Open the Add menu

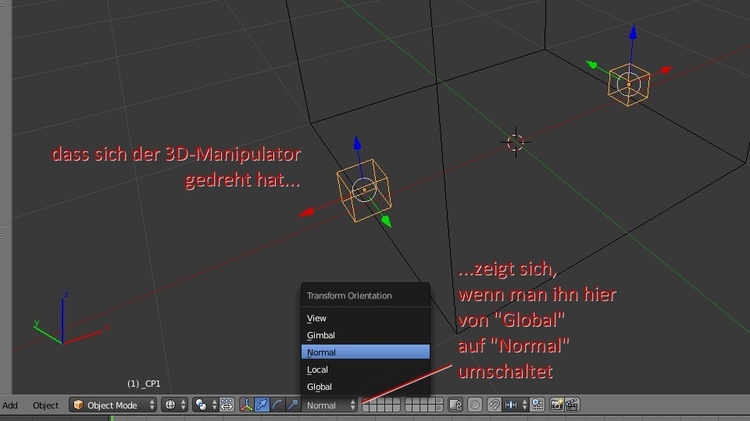click(x=10, y=405)
